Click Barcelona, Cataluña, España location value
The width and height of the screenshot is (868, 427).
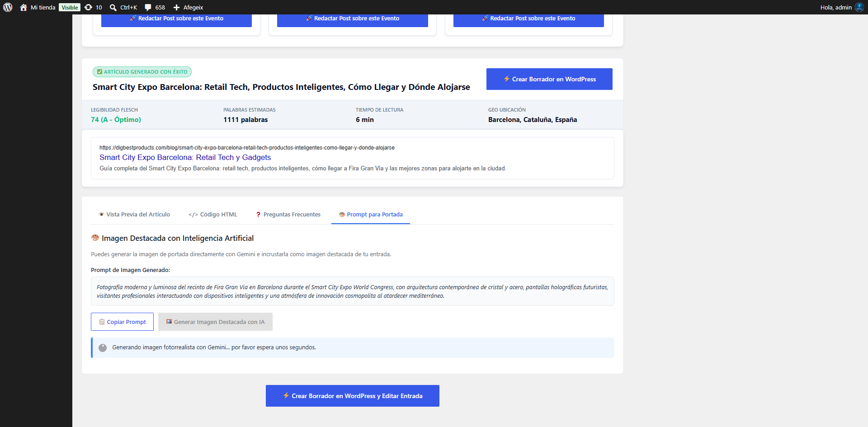pos(533,120)
